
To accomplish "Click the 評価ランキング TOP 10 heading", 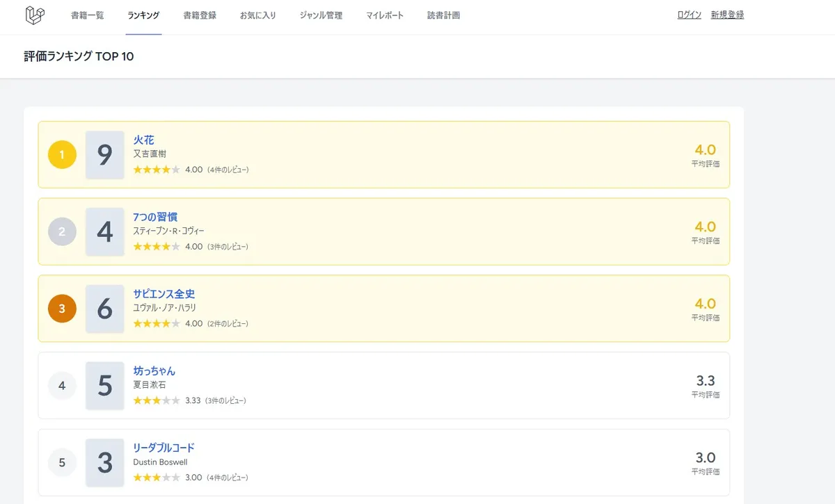I will point(79,56).
